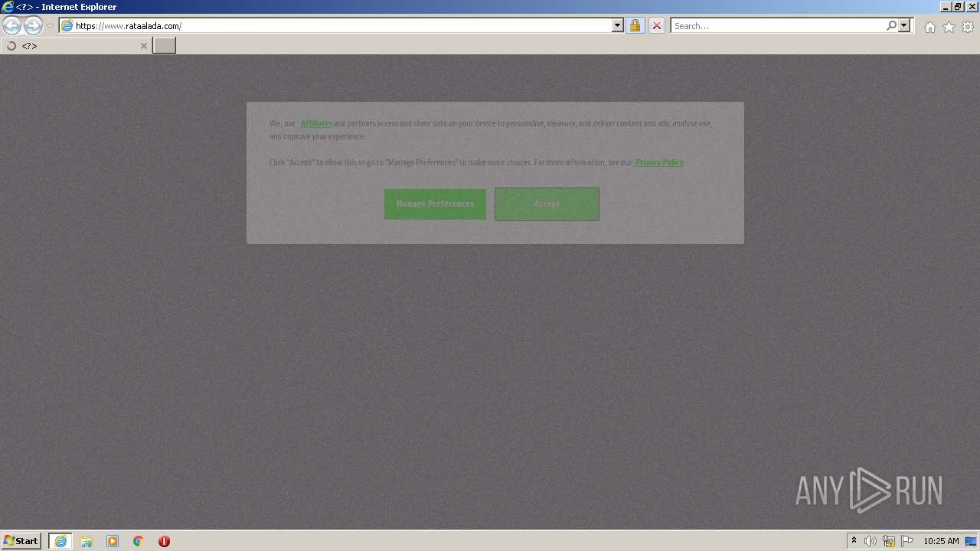Screen dimensions: 980x551
Task: Open the volume speaker tray icon
Action: (871, 541)
